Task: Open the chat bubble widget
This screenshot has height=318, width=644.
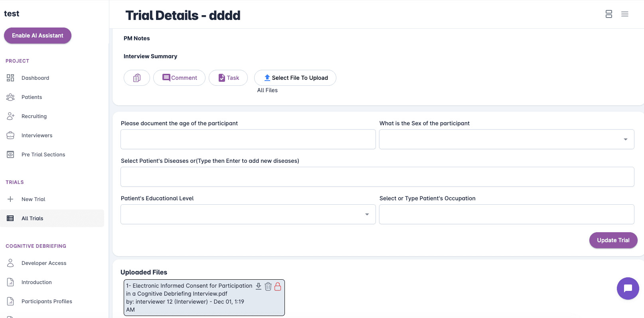Action: (x=628, y=288)
